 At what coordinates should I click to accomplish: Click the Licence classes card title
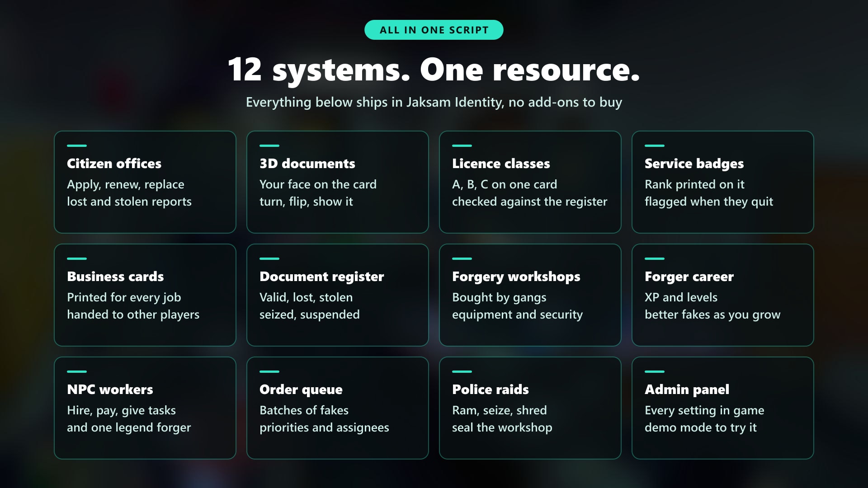coord(501,164)
